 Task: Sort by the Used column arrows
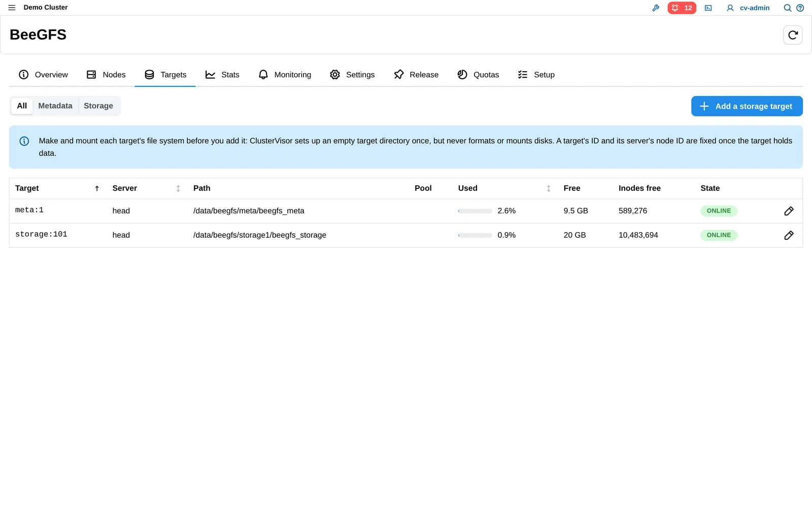(x=549, y=188)
